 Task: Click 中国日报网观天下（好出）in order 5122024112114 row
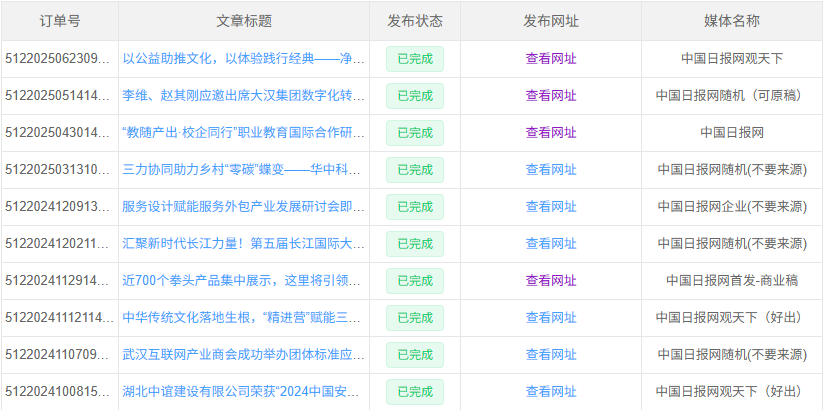[x=732, y=318]
